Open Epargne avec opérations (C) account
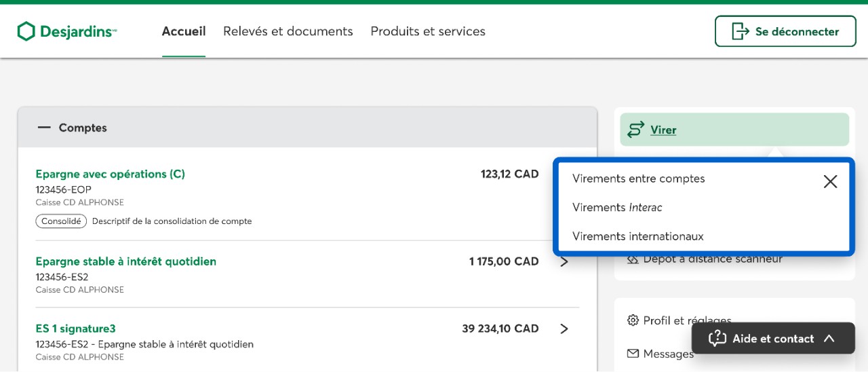 [x=110, y=174]
